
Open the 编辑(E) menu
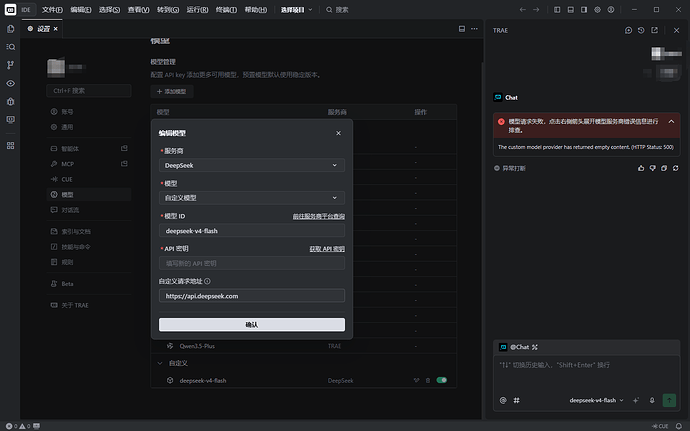point(81,10)
